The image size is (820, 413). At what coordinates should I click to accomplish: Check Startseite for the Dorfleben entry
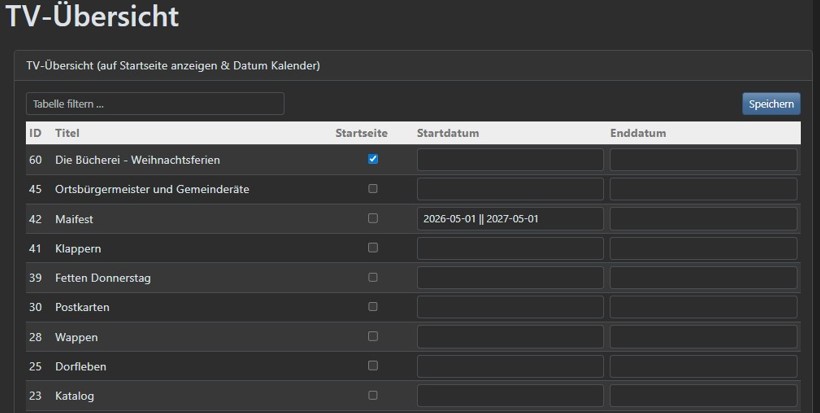[373, 366]
